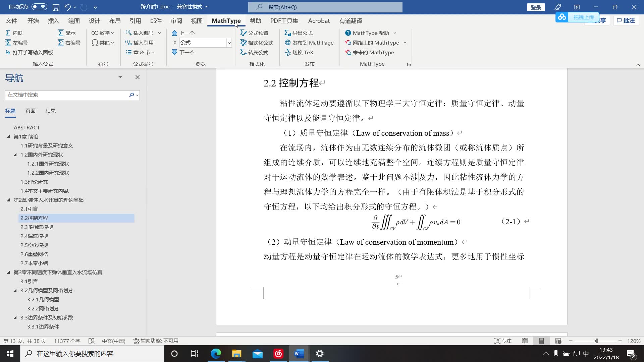
Task: Open the 数学 symbols dropdown
Action: pyautogui.click(x=103, y=33)
